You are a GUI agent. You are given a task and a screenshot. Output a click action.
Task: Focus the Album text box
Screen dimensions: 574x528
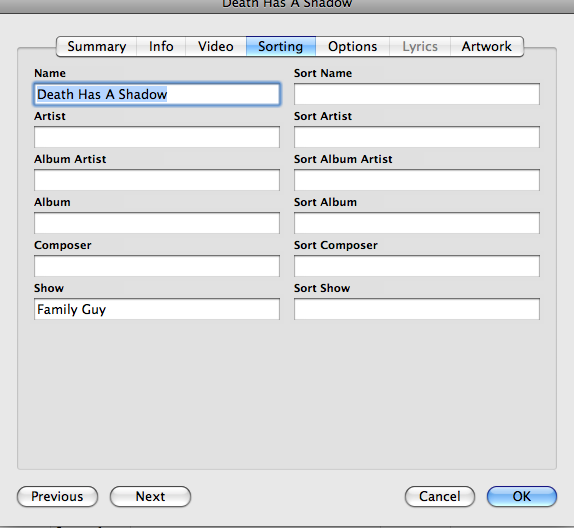pyautogui.click(x=157, y=223)
